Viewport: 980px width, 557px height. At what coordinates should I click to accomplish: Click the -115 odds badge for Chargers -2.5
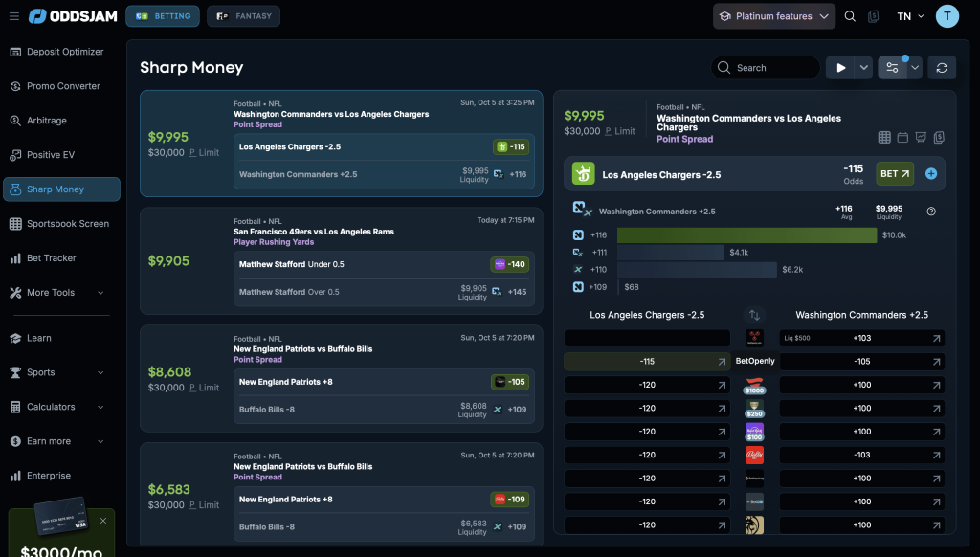click(511, 147)
